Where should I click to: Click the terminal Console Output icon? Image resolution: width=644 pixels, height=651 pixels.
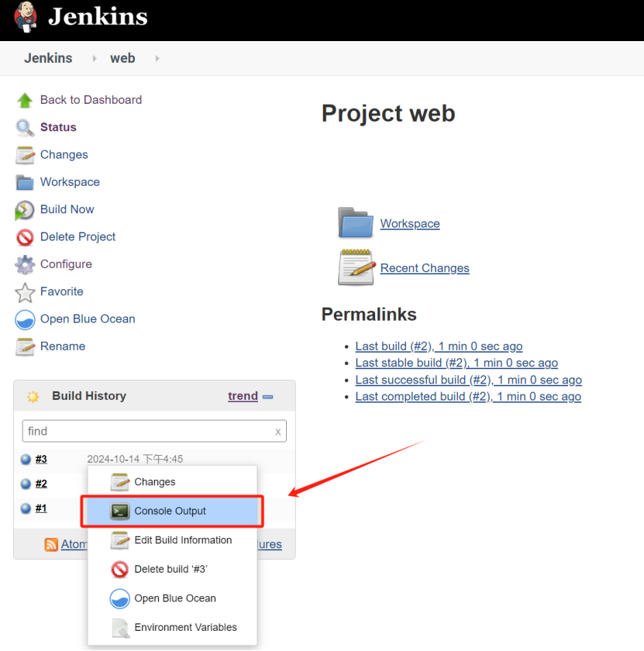[x=119, y=511]
